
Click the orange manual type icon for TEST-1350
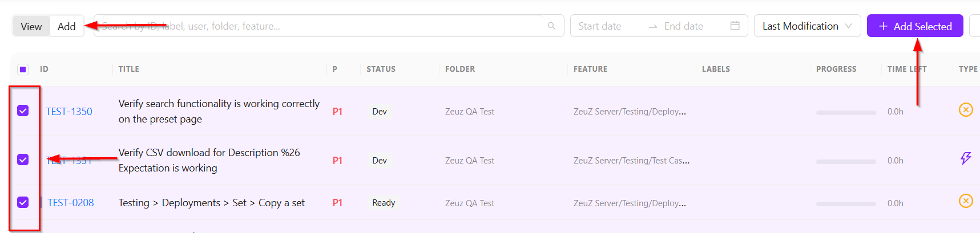click(x=966, y=109)
